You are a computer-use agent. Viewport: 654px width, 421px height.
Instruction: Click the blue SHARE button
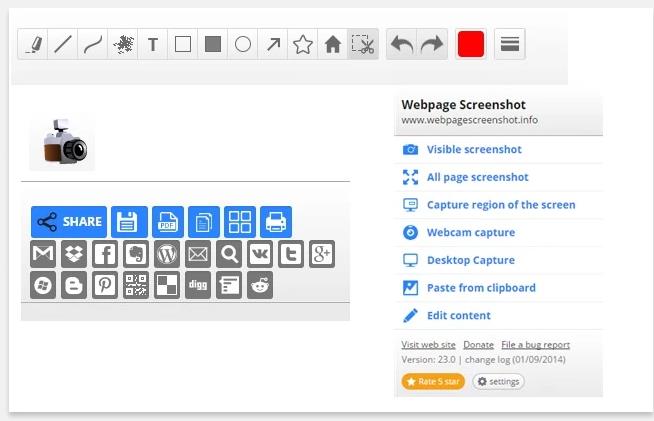pyautogui.click(x=69, y=222)
